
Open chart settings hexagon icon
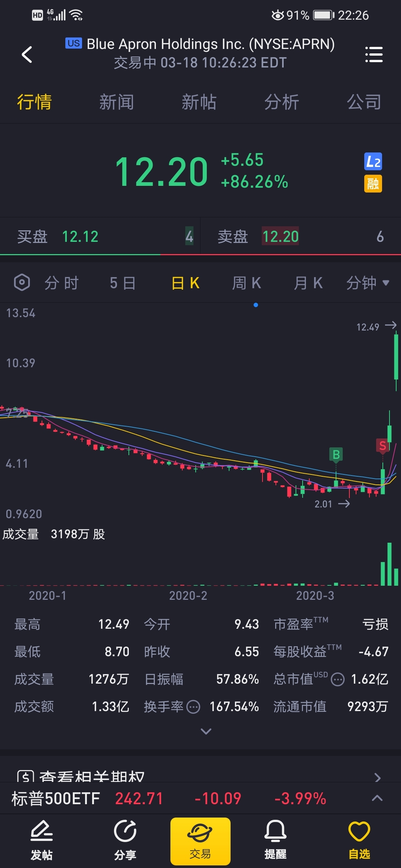[x=22, y=283]
